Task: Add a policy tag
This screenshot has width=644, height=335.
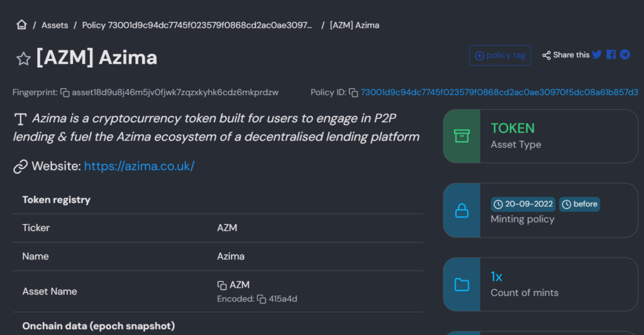Action: [500, 55]
